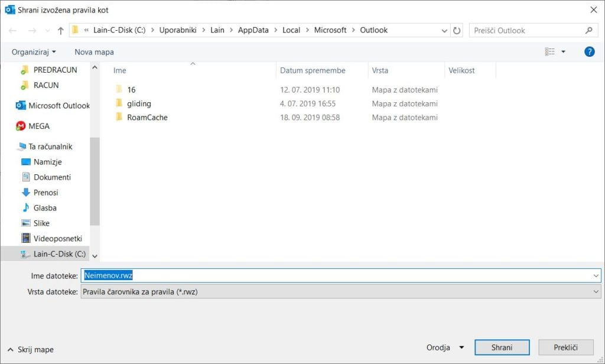605x364 pixels.
Task: Create a new folder with Nova mapa
Action: click(94, 52)
